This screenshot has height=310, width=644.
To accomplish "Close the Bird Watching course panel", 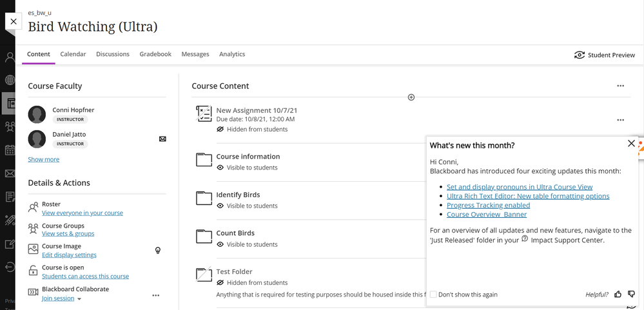I will pyautogui.click(x=14, y=22).
